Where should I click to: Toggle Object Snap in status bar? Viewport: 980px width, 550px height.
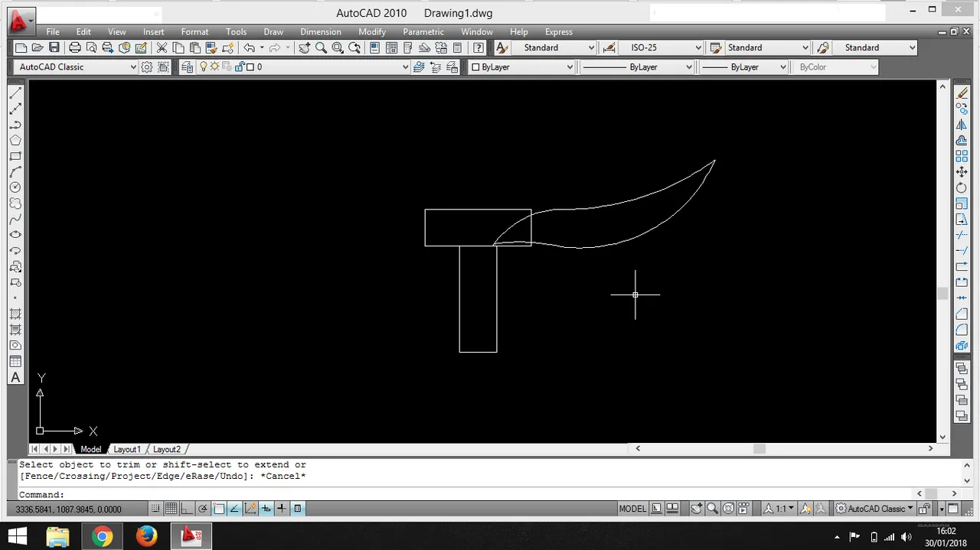coord(219,509)
